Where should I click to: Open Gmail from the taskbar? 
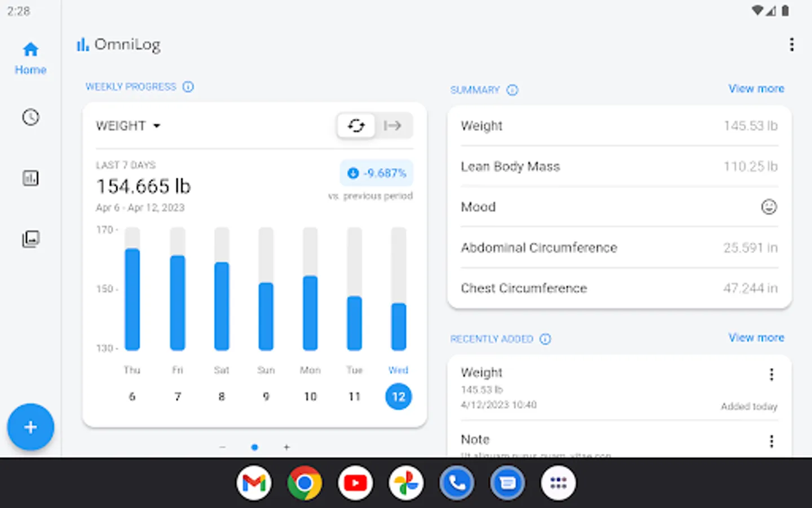(254, 483)
